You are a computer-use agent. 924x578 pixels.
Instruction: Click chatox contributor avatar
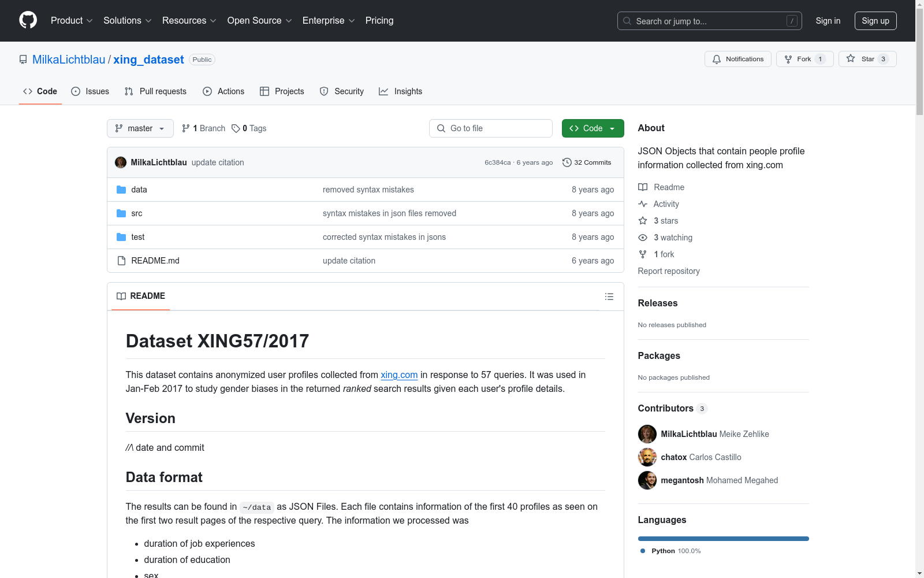click(647, 457)
